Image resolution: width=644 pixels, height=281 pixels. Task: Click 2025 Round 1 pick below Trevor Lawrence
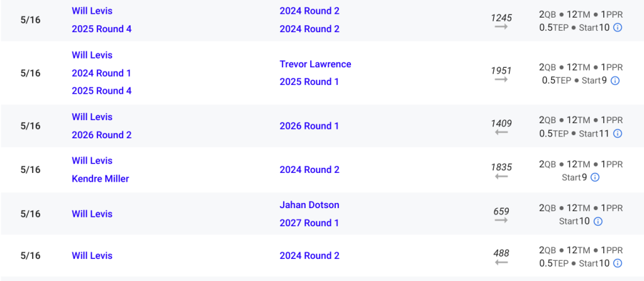(309, 82)
